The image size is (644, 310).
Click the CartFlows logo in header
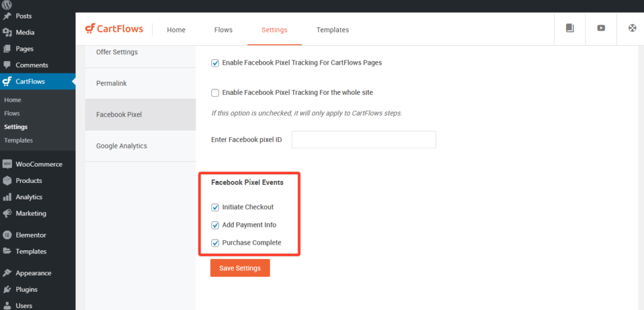[114, 29]
